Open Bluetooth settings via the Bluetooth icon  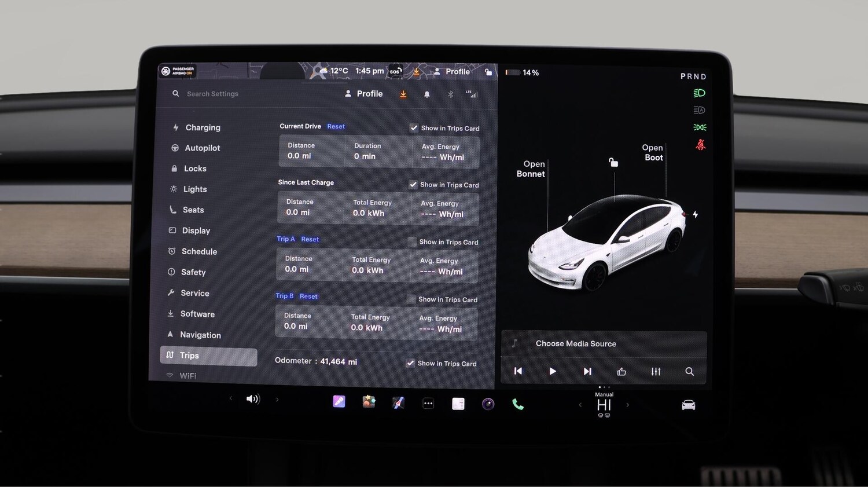pos(450,94)
